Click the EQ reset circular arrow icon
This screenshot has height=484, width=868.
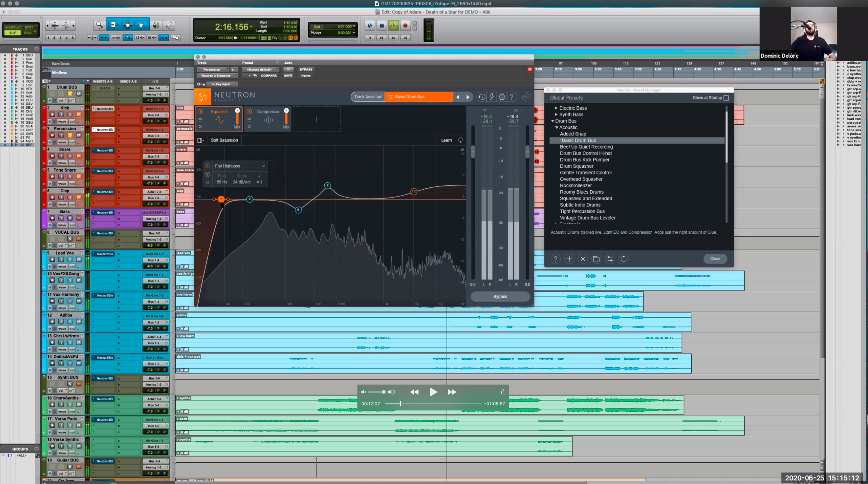460,140
